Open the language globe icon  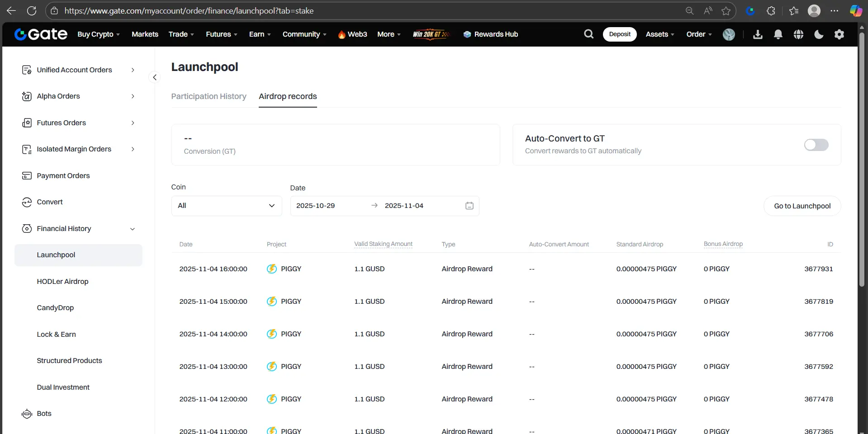tap(798, 34)
